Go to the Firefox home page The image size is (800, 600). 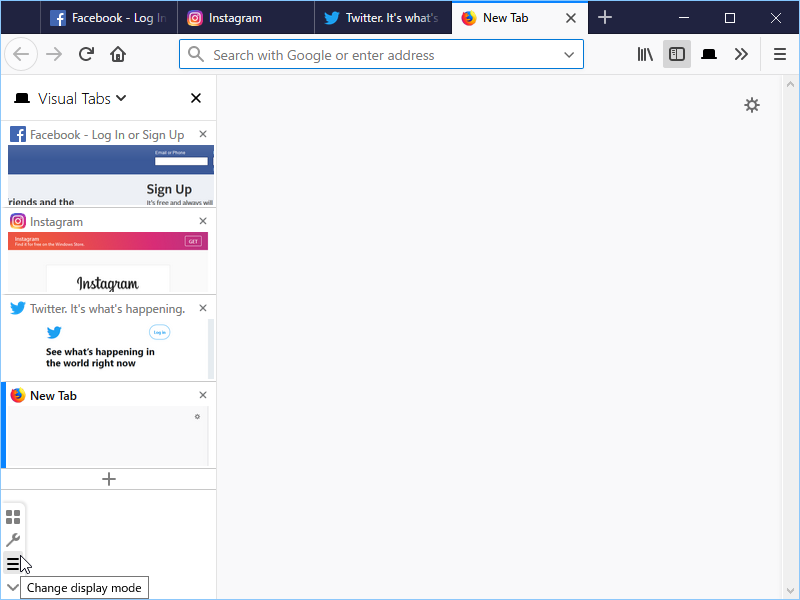[118, 54]
